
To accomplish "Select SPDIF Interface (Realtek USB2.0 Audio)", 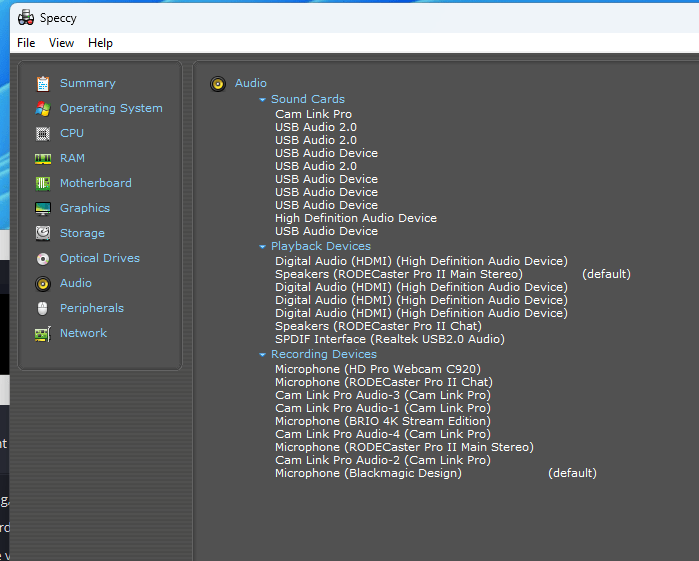I will [x=390, y=339].
